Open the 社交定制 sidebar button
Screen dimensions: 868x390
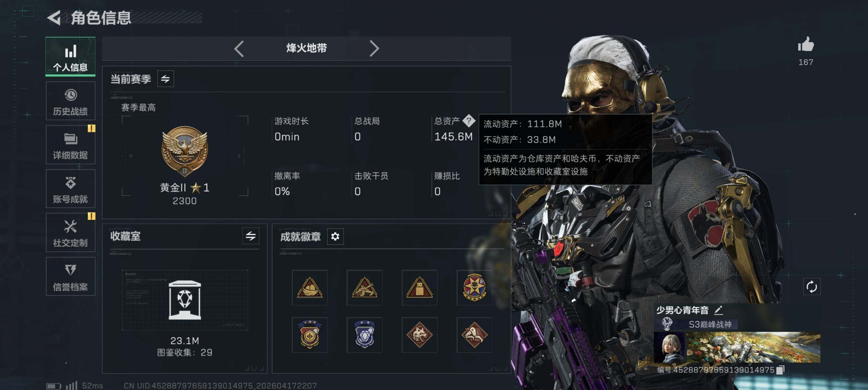pyautogui.click(x=71, y=232)
